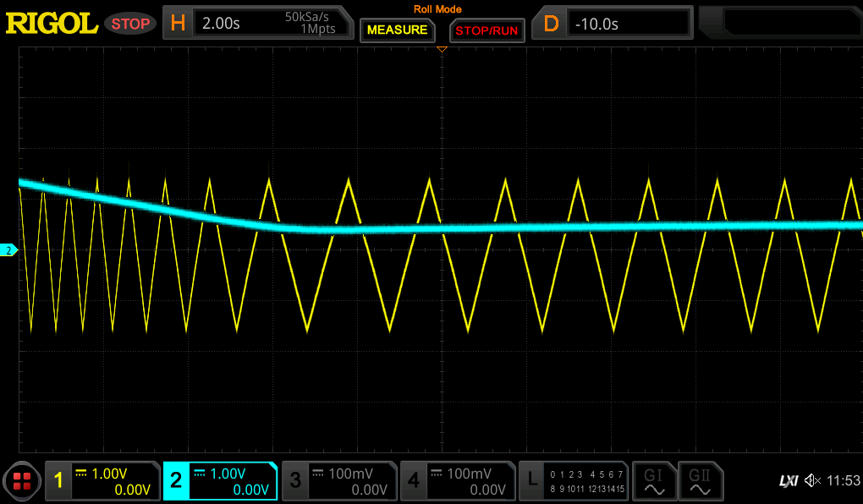
Task: Click channel 1 scale 1.00V value
Action: click(x=109, y=474)
